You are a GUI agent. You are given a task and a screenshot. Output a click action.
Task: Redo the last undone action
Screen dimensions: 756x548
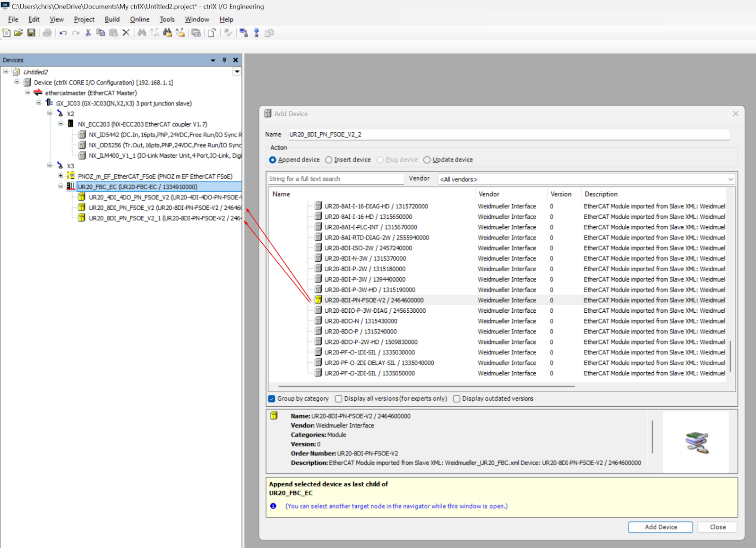point(76,33)
